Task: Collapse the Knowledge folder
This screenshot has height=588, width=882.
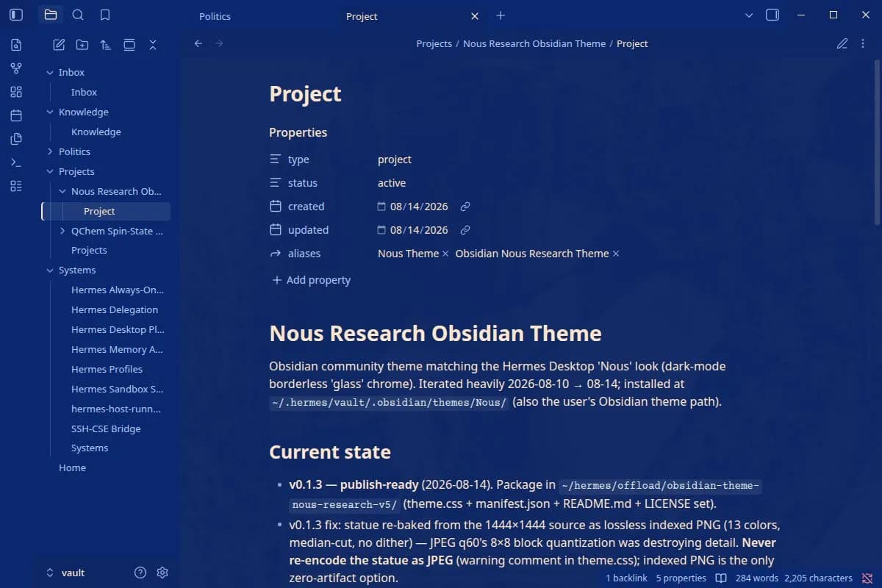Action: 50,112
